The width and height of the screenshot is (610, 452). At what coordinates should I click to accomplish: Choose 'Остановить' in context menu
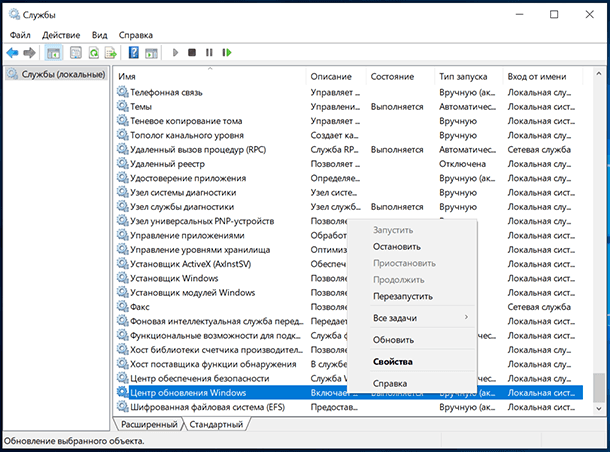[x=396, y=246]
